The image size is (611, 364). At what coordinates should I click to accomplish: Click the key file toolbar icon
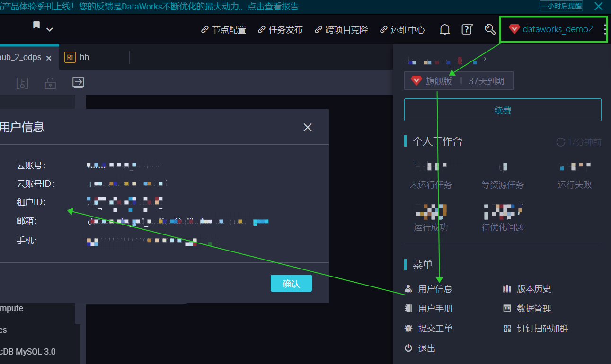tap(22, 83)
